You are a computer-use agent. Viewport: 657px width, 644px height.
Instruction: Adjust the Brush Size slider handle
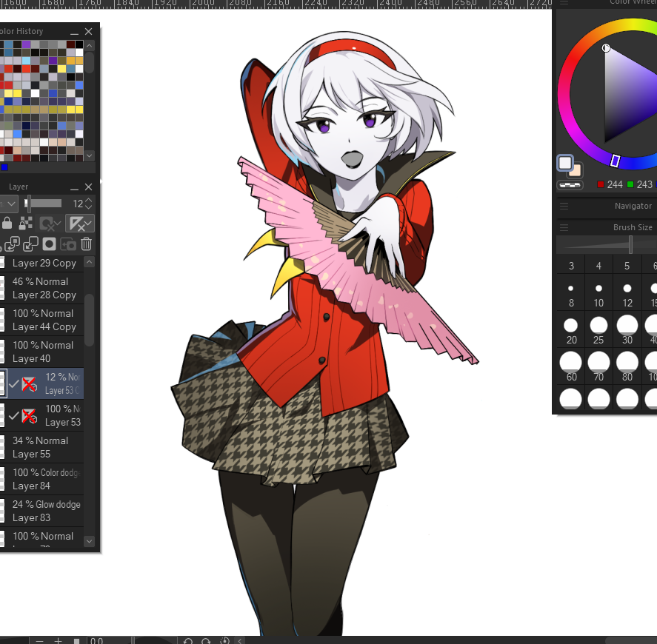point(630,244)
